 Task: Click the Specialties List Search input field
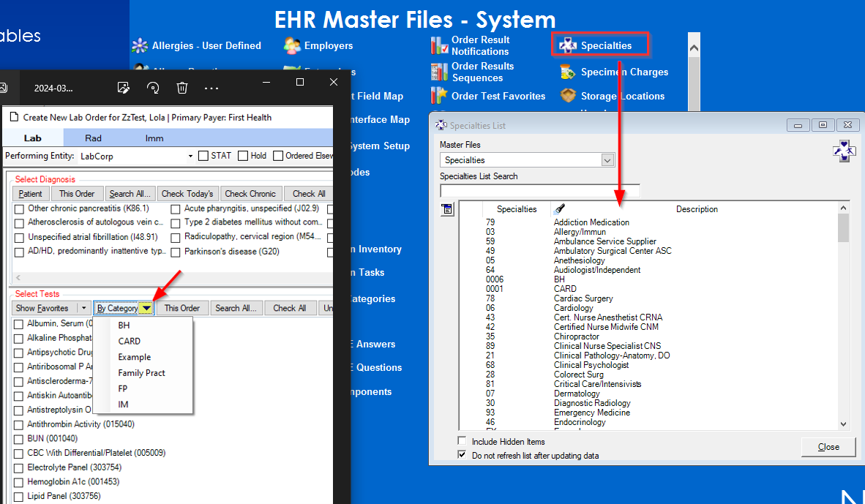coord(539,190)
